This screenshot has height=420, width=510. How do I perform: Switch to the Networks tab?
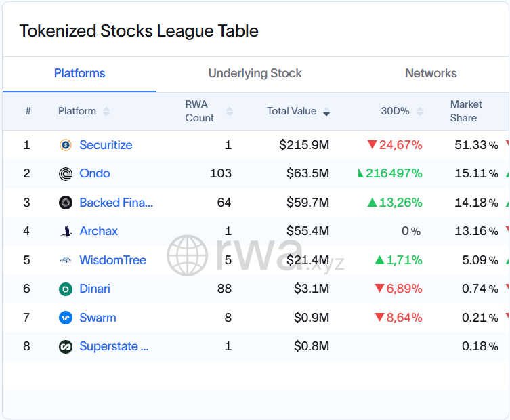[431, 73]
